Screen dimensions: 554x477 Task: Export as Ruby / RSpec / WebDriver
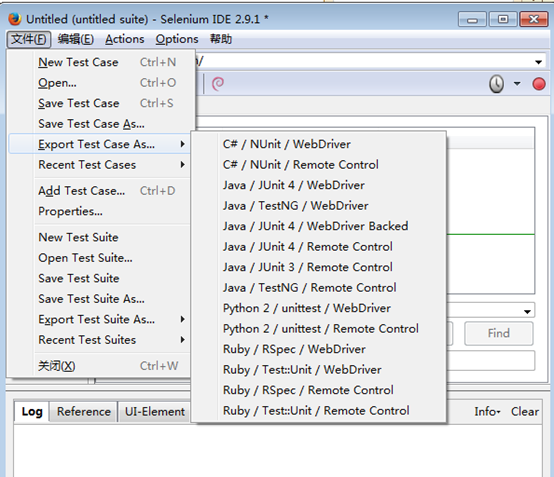click(319, 349)
